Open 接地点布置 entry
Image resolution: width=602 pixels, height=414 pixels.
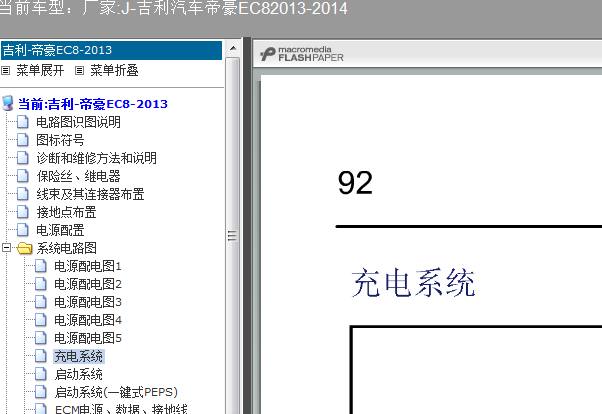tap(66, 212)
